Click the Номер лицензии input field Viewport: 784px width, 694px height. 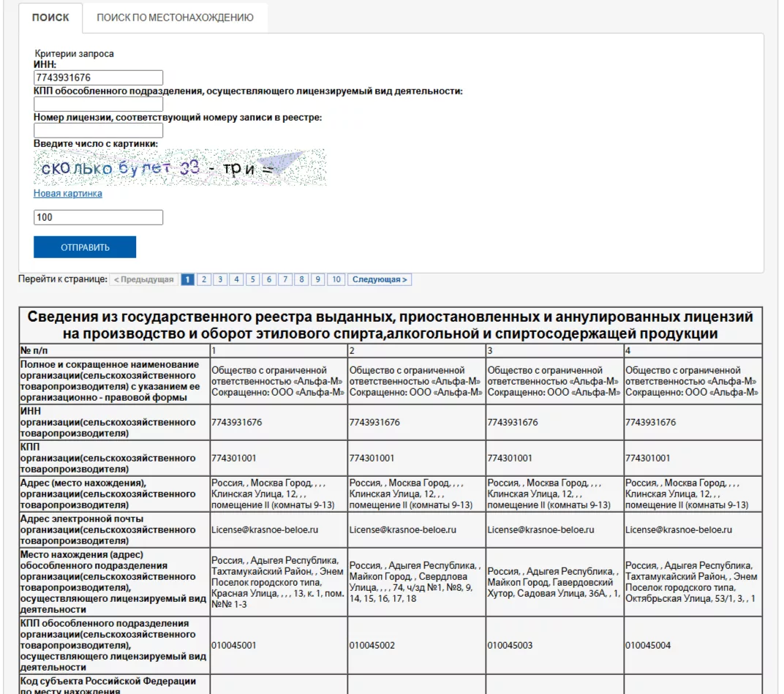(98, 130)
